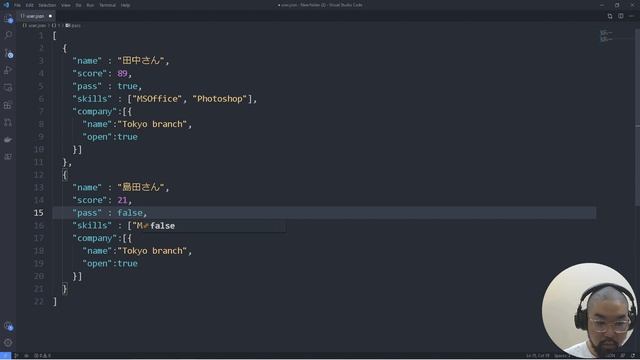Open the Manage gear icon
640x360 pixels.
(8, 343)
